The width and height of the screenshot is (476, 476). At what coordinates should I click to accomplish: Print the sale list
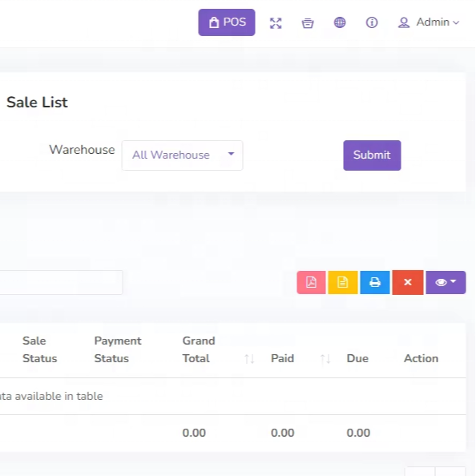click(x=375, y=282)
